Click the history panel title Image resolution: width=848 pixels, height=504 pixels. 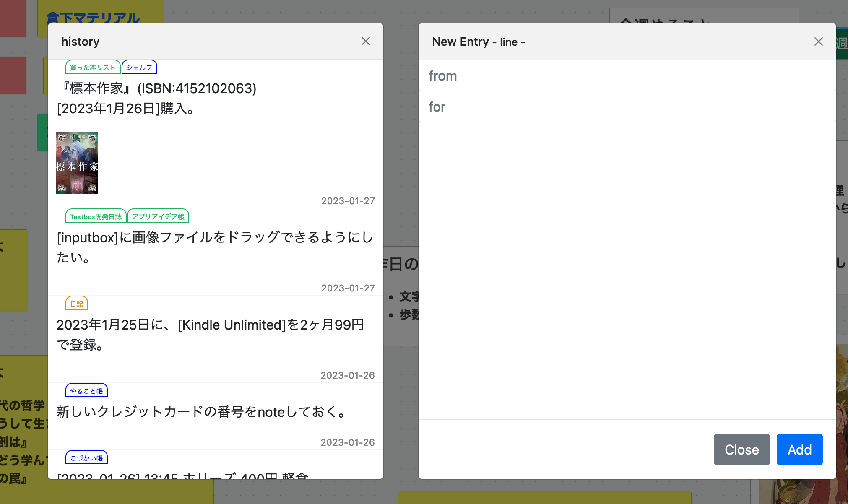coord(81,41)
